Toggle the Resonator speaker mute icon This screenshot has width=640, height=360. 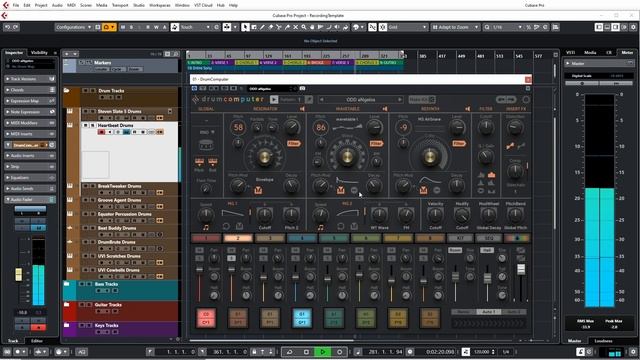(x=302, y=109)
